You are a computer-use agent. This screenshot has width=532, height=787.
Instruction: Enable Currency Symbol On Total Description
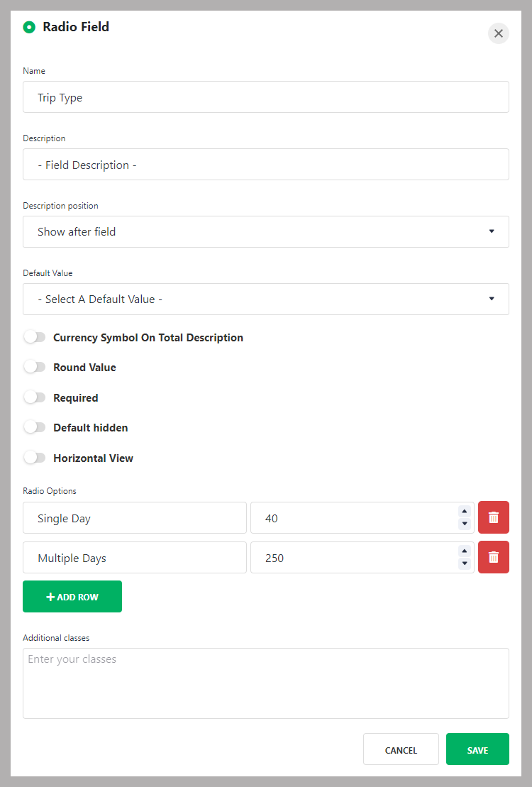[x=35, y=337]
